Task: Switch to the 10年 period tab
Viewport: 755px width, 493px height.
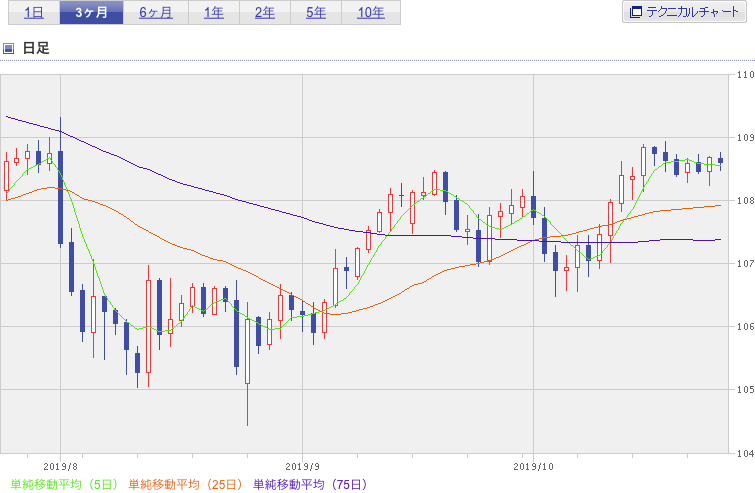Action: click(x=371, y=13)
